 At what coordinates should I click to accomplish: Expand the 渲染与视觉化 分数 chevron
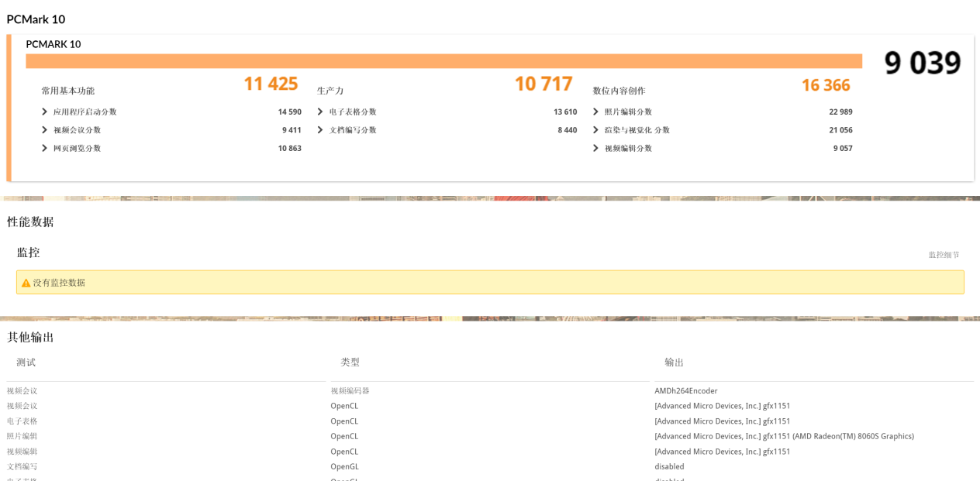595,130
